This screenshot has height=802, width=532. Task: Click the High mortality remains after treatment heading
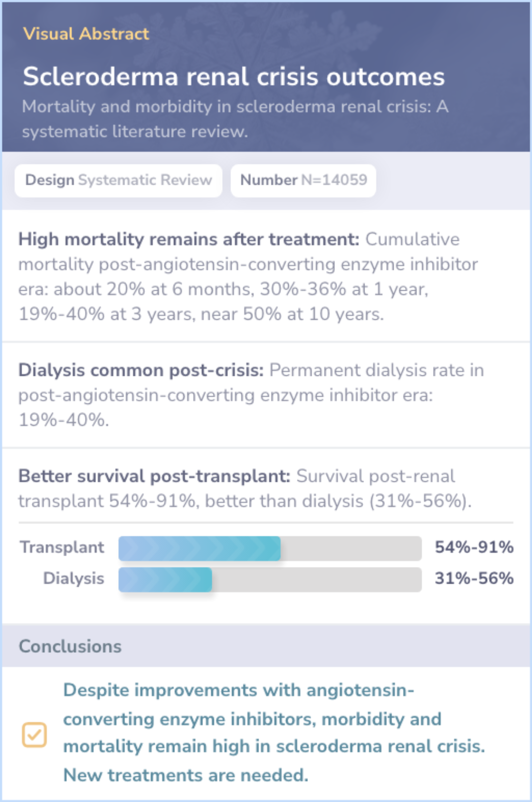[189, 239]
